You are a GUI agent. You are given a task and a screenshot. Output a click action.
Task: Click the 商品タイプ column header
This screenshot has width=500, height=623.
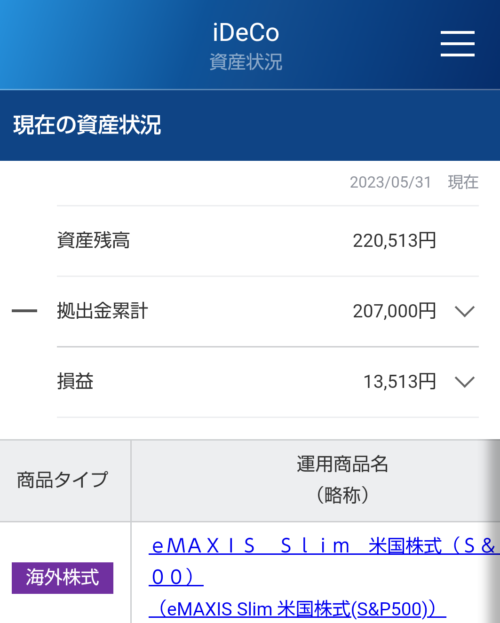pos(62,480)
